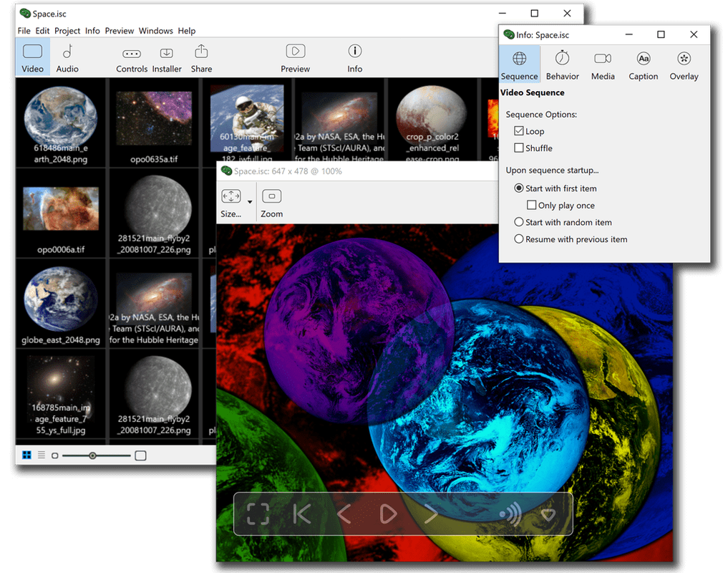Switch to Sequence tab in Info window
This screenshot has height=573, width=728.
[520, 65]
